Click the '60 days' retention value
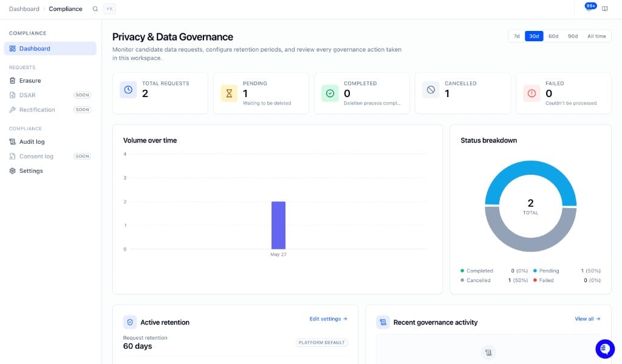 [x=138, y=346]
